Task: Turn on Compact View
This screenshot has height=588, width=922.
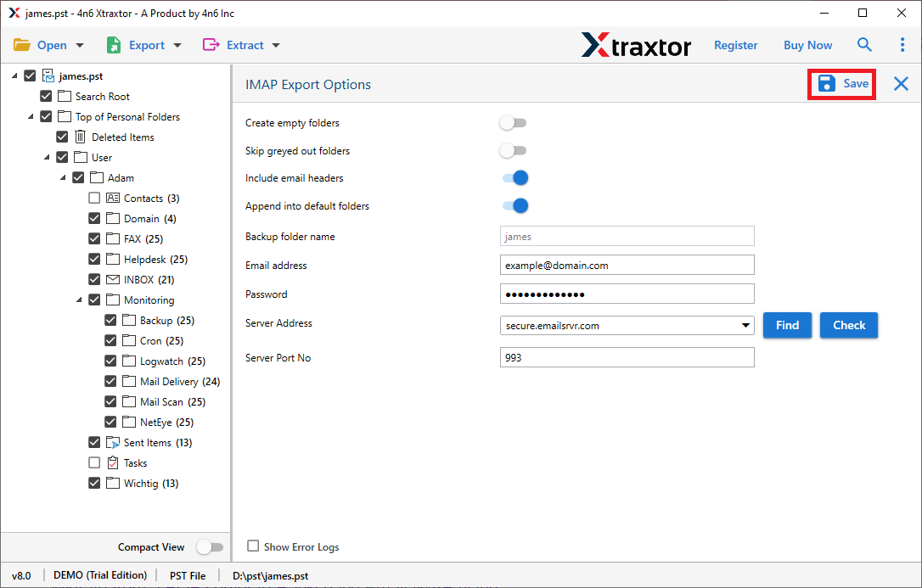Action: point(210,546)
